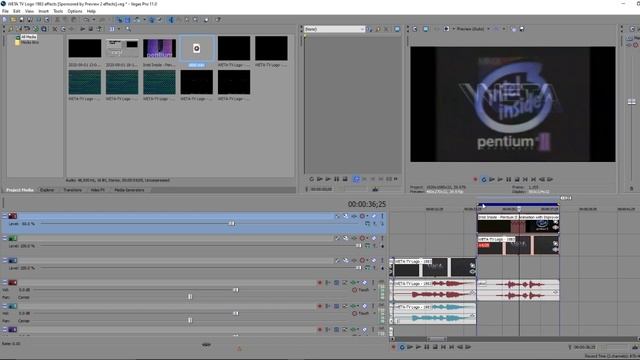Select Media Bins folder in tree
The width and height of the screenshot is (640, 360).
pos(30,42)
